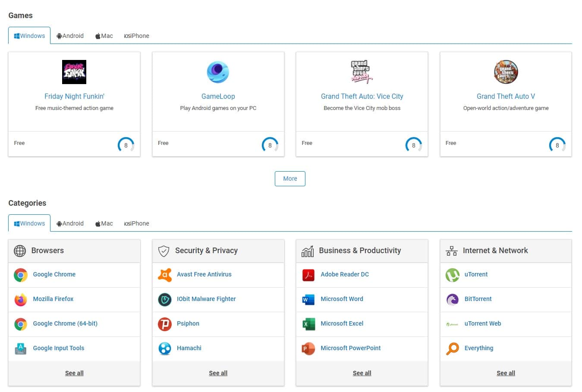Open the Mozilla Firefox link
Viewport: 582px width, 392px height.
pyautogui.click(x=53, y=299)
